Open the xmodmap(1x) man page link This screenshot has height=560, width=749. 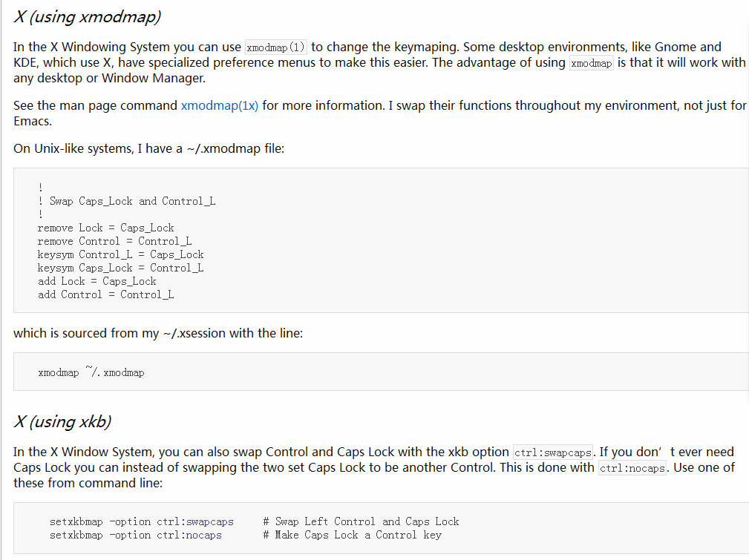point(219,105)
